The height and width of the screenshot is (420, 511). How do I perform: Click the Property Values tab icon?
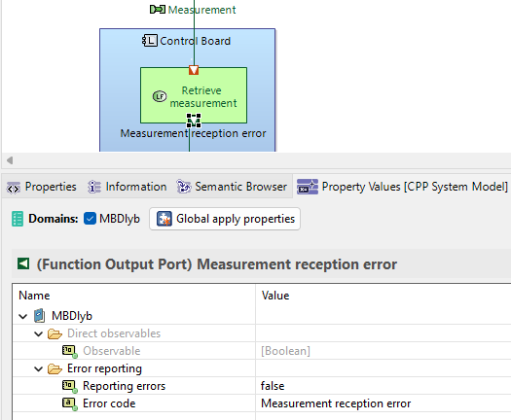(308, 187)
